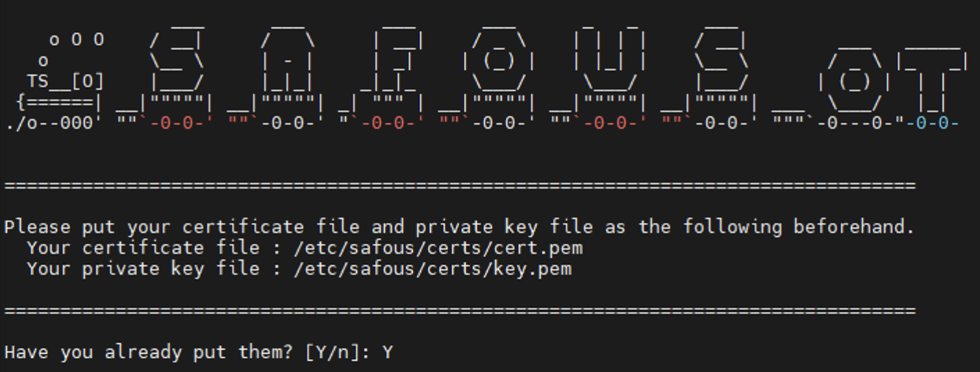980x372 pixels.
Task: Click the /etc/safous/certs/key.pem path
Action: pyautogui.click(x=432, y=269)
